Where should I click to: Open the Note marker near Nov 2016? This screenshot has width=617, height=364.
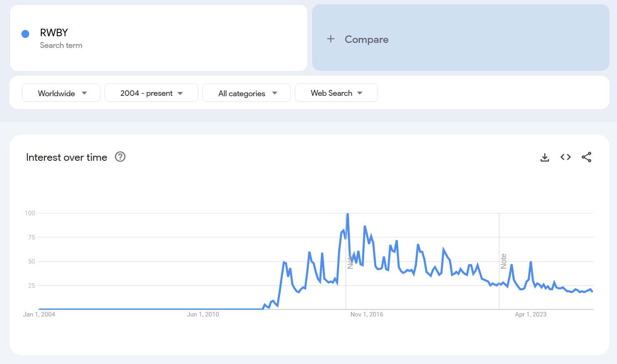click(x=350, y=261)
